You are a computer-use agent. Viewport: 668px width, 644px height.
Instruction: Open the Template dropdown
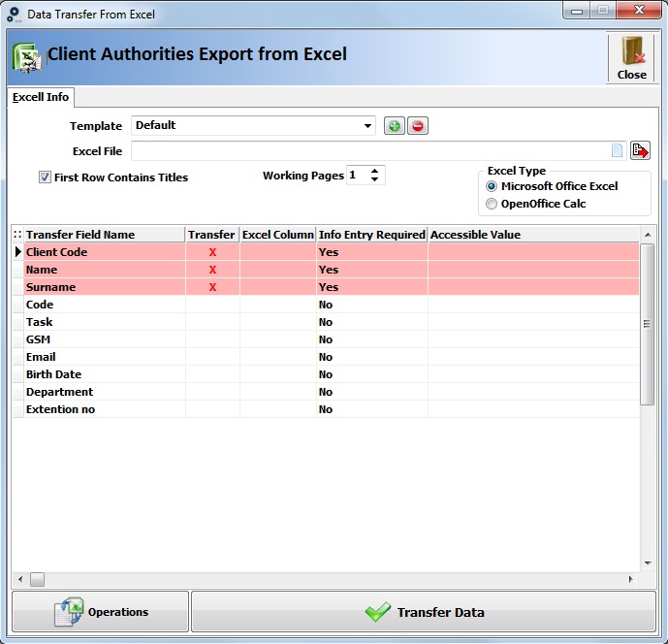pyautogui.click(x=367, y=126)
